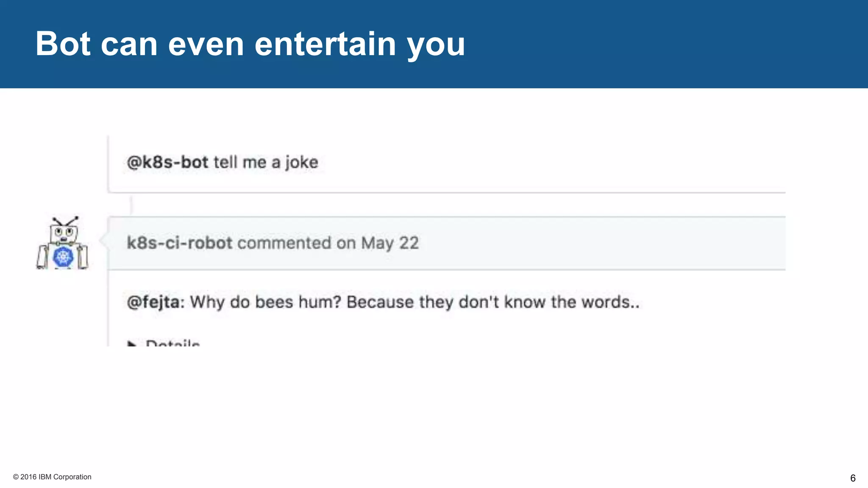868x488 pixels.
Task: Click the "© 2016 IBM Corporation" footer text
Action: 52,477
